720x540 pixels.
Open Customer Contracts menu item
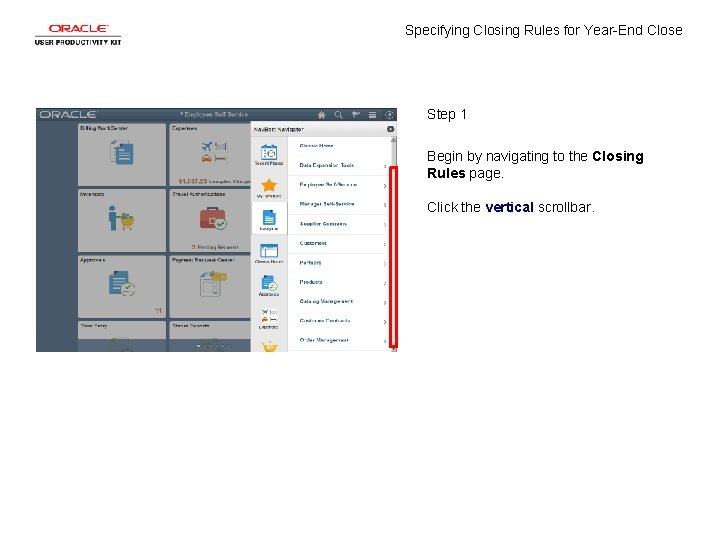(338, 321)
